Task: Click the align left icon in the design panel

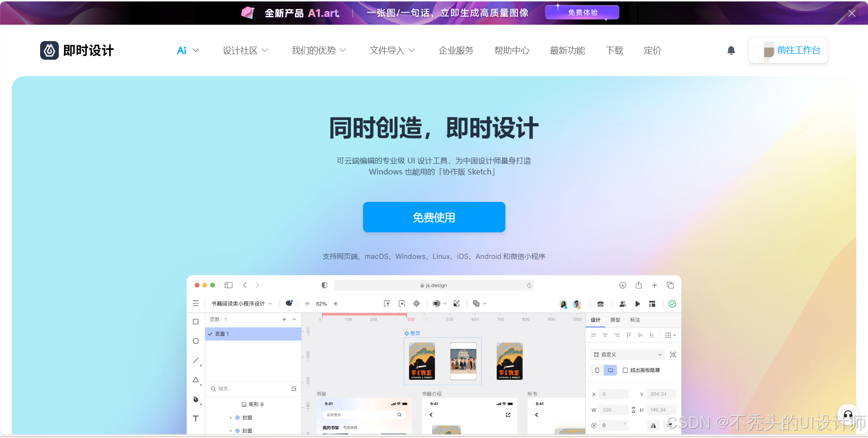Action: [594, 335]
